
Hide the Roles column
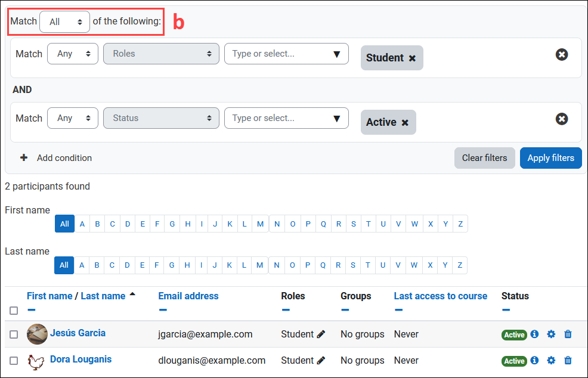(286, 310)
